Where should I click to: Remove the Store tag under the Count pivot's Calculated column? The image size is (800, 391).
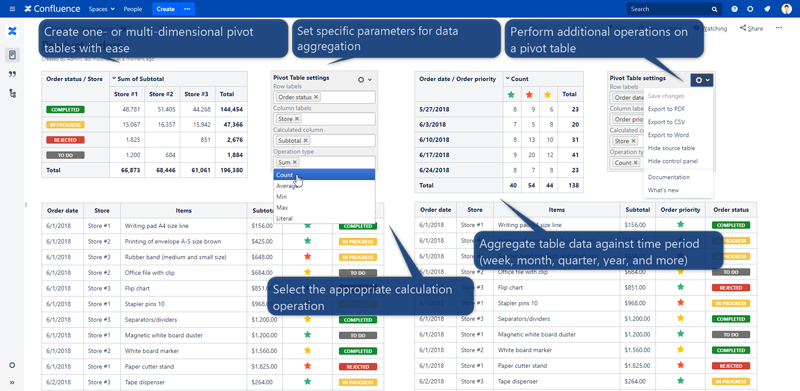634,141
